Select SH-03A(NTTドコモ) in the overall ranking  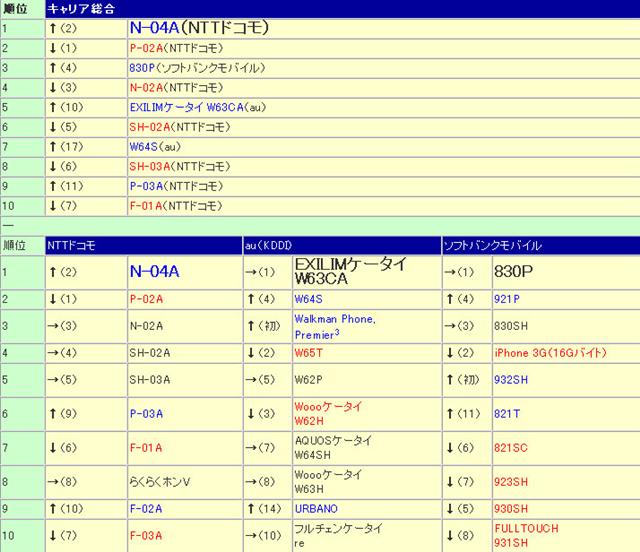pyautogui.click(x=180, y=166)
